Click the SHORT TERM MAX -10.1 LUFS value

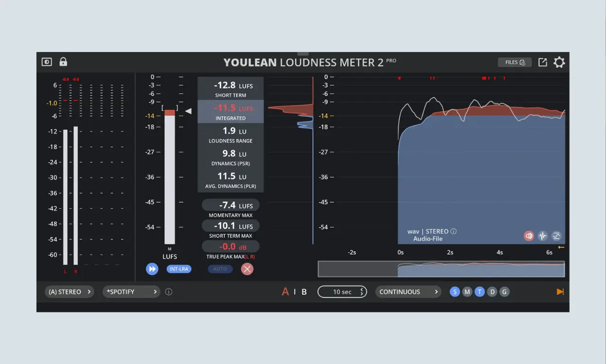pos(231,226)
